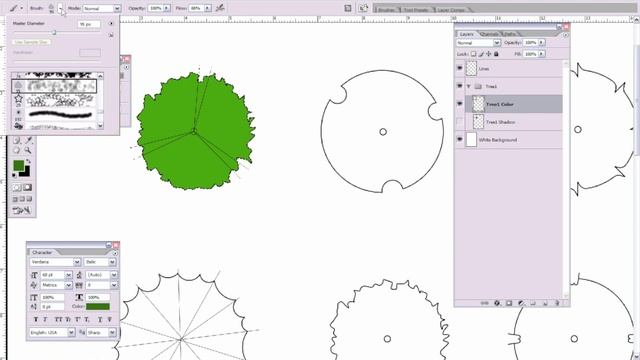Hide the Tree1 Color layer
Viewport: 640px width, 360px height.
pos(460,104)
